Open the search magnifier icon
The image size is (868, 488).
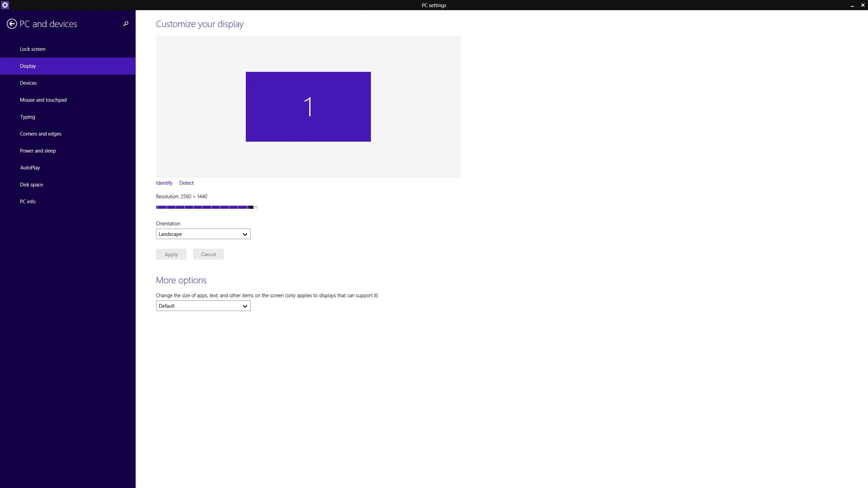click(x=126, y=24)
